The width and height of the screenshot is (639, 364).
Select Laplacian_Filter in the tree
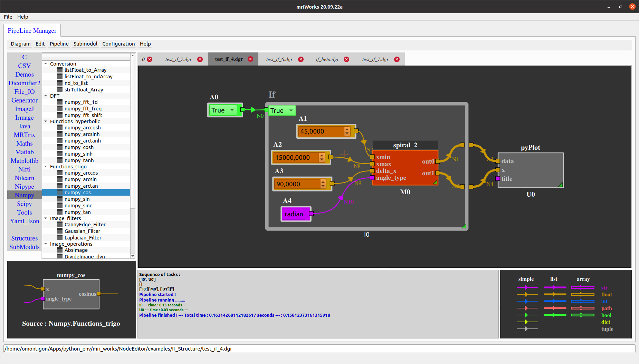coord(83,238)
